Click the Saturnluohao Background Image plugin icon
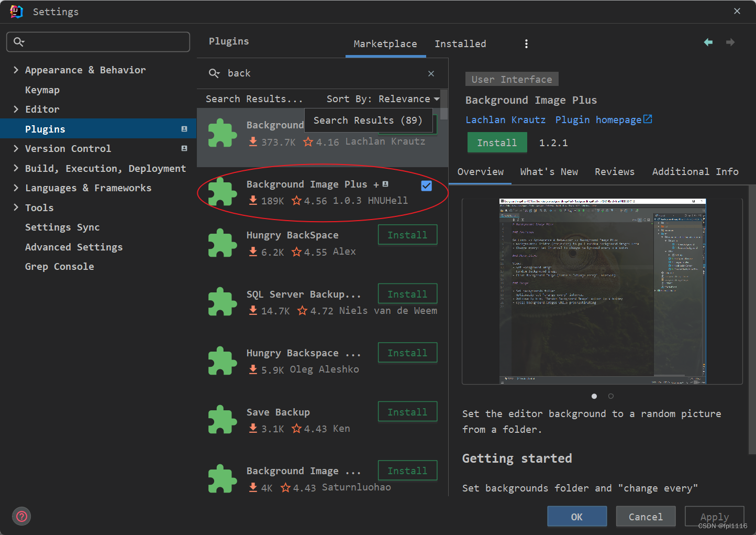 [223, 479]
